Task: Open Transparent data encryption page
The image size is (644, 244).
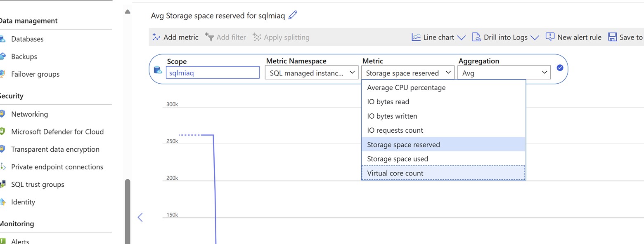Action: coord(55,149)
